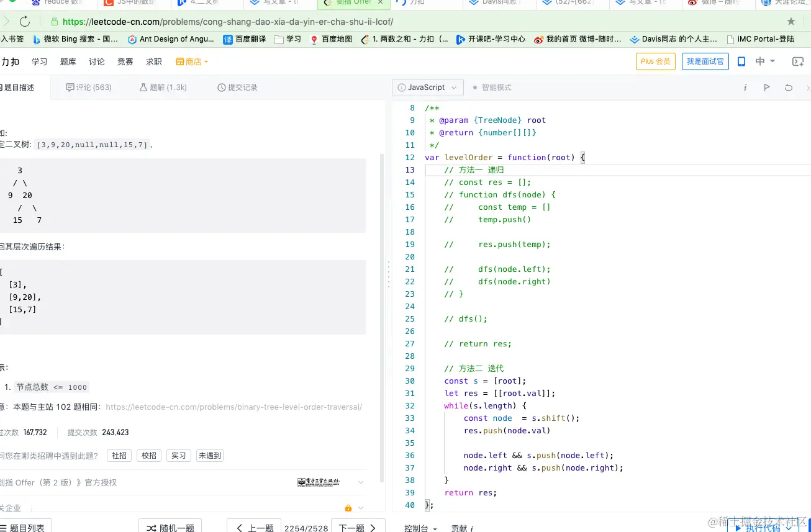Click the 我是面试官 button
The height and width of the screenshot is (532, 811).
tap(705, 61)
